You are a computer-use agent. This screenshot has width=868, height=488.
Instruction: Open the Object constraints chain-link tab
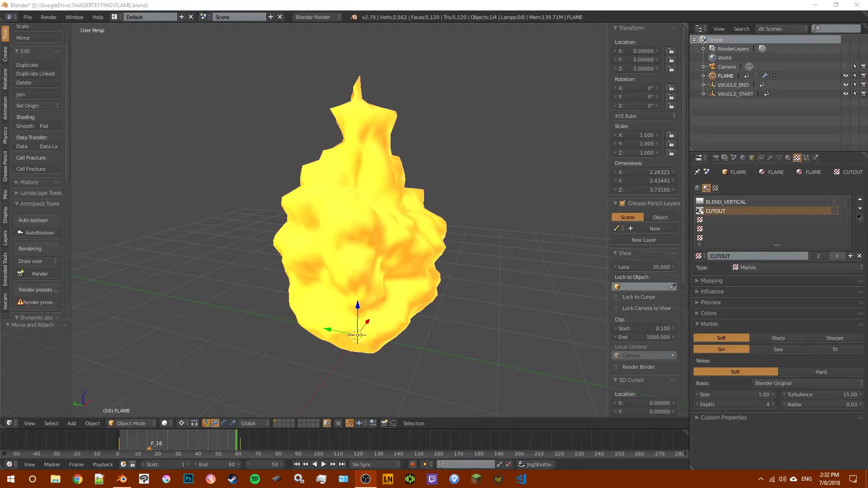tap(761, 158)
